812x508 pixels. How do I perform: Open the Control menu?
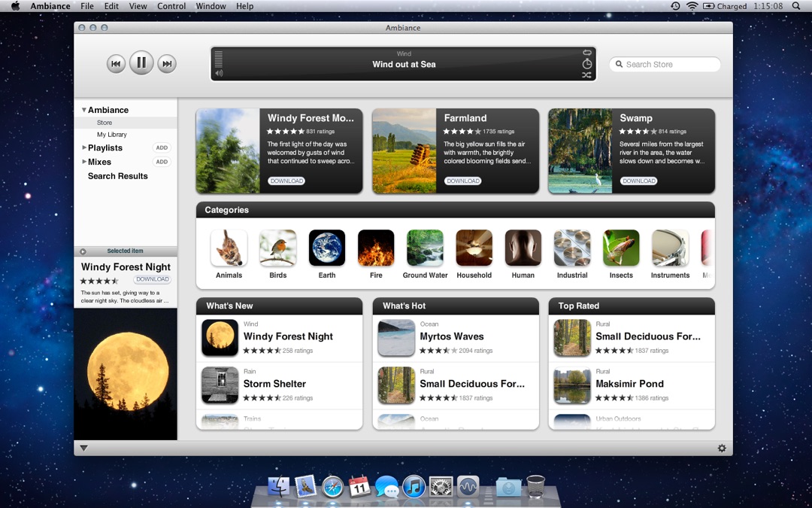pyautogui.click(x=171, y=6)
